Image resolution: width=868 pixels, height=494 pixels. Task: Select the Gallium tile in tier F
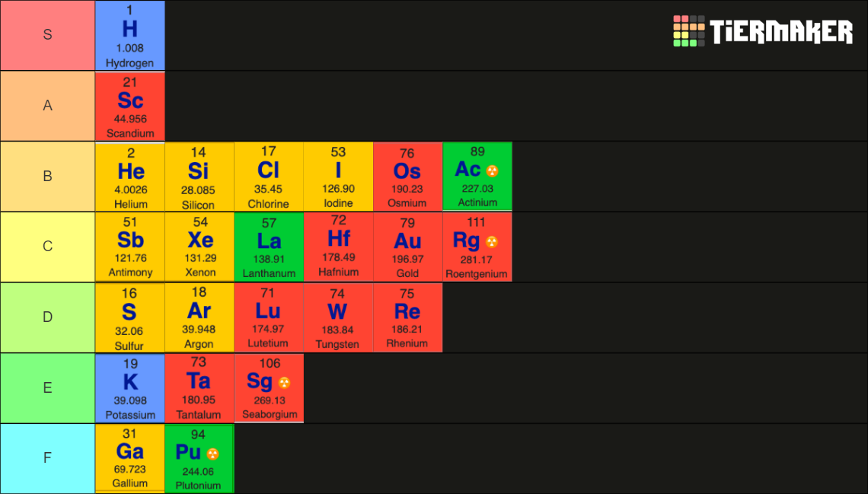click(x=129, y=458)
